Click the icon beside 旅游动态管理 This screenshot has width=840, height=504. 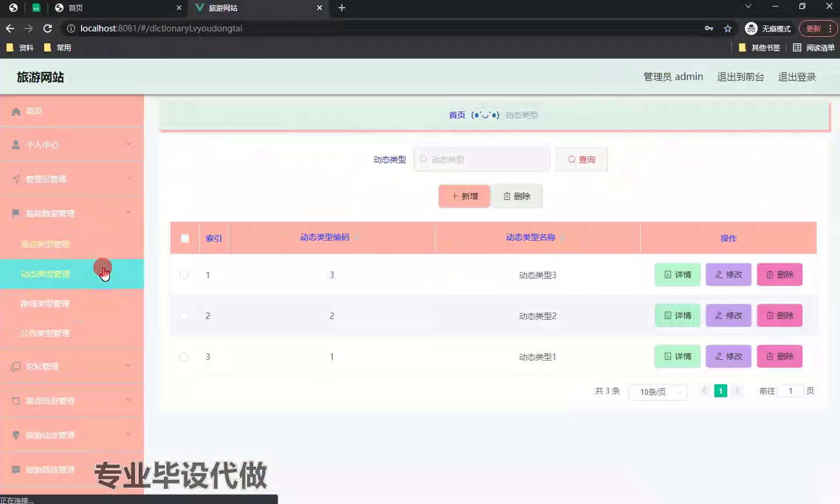coord(16,435)
